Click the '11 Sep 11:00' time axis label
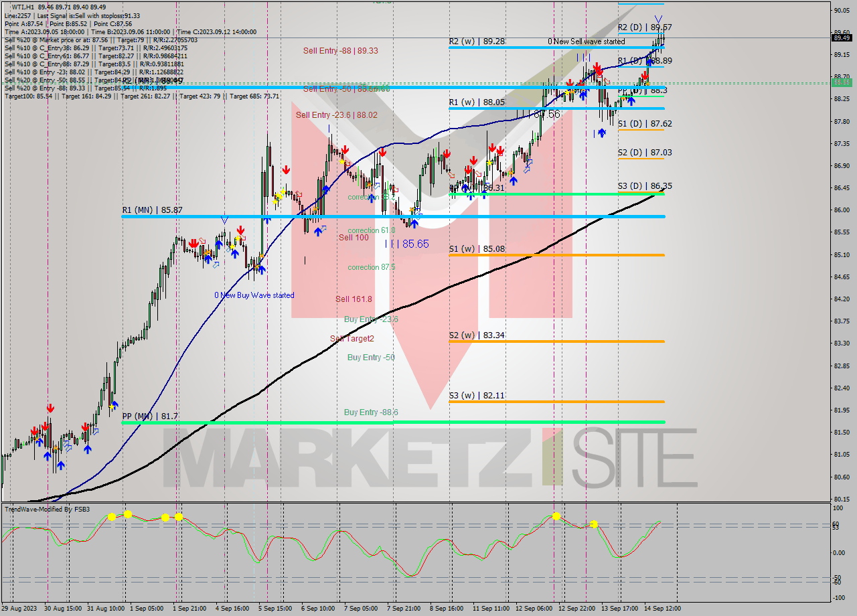Image resolution: width=857 pixels, height=616 pixels. pyautogui.click(x=491, y=609)
